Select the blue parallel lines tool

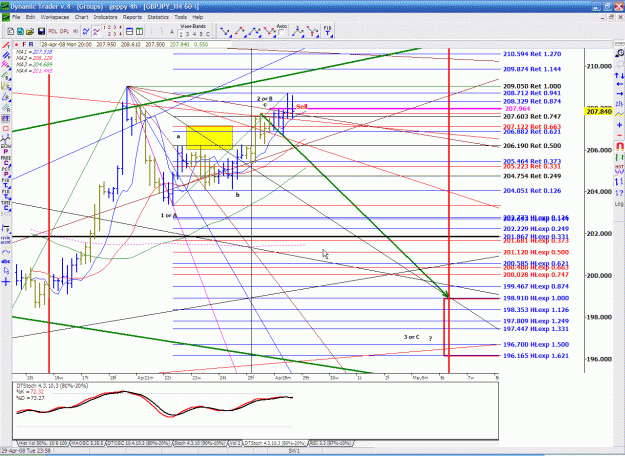click(x=6, y=55)
